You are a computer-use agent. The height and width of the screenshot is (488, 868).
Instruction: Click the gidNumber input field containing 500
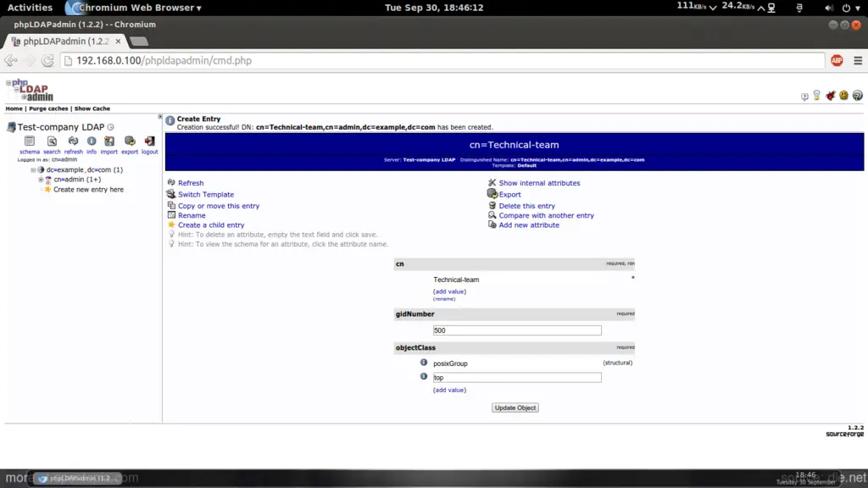click(517, 330)
